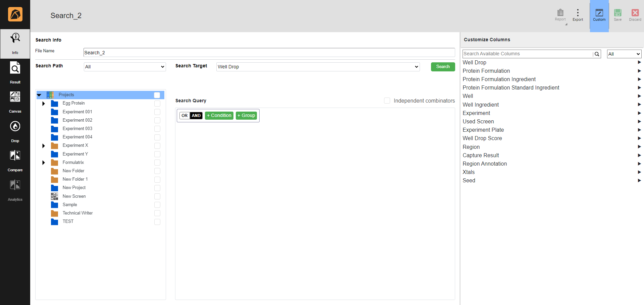Switch to the Result view in the sidebar
Viewport: 644px width, 305px height.
[x=15, y=72]
